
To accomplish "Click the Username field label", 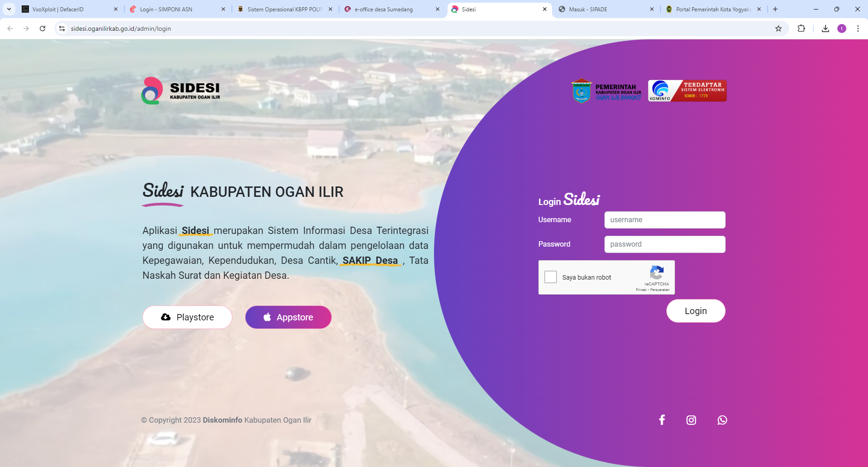I will (555, 219).
